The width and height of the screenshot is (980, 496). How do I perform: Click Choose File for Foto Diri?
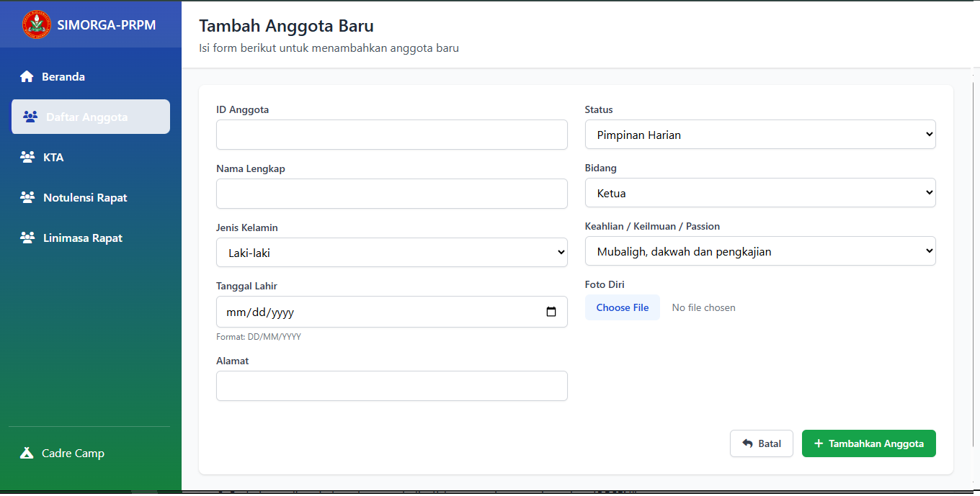pos(622,307)
